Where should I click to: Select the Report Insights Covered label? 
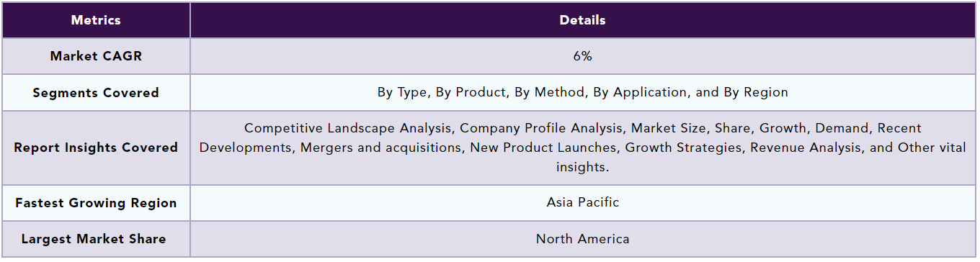(96, 148)
